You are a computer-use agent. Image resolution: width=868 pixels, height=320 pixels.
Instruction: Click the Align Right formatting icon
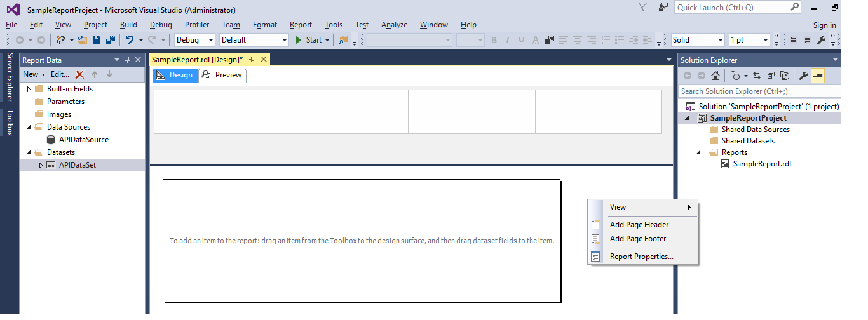click(592, 40)
